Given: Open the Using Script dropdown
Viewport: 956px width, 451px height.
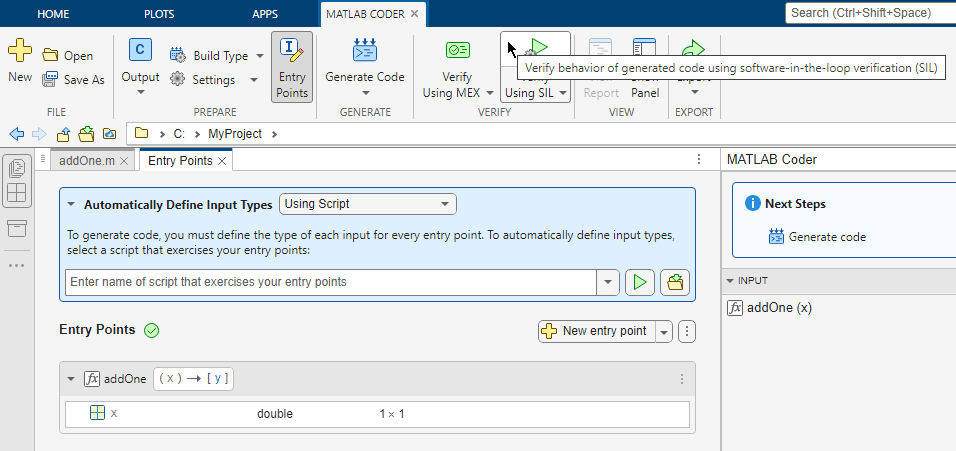Looking at the screenshot, I should (367, 204).
